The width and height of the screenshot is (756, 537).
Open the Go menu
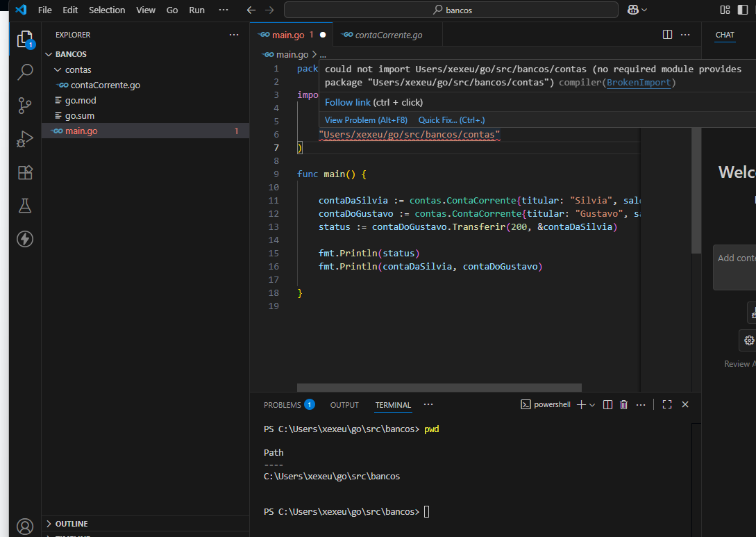tap(172, 10)
